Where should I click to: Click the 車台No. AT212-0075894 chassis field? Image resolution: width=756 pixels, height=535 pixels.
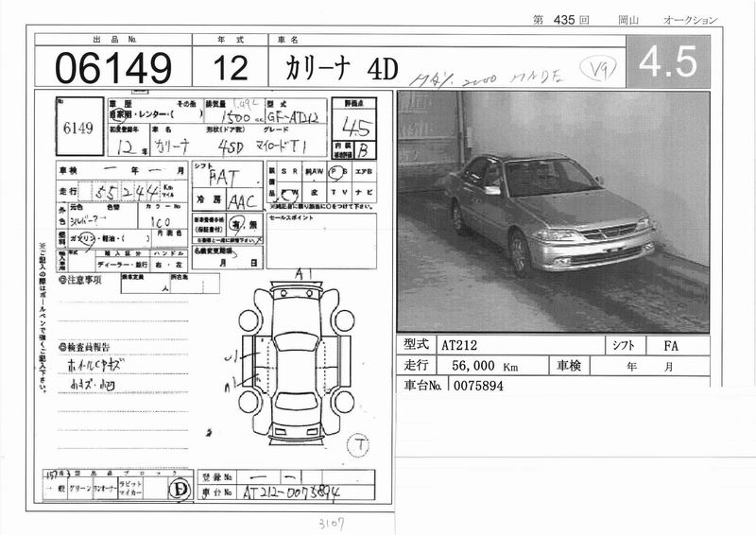pos(274,492)
